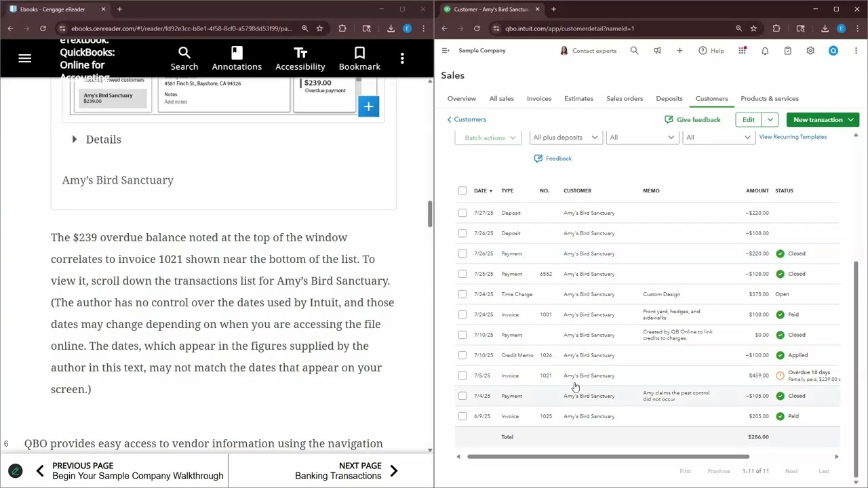The image size is (868, 488).
Task: Open the invoice 1021 transaction row
Action: [649, 375]
